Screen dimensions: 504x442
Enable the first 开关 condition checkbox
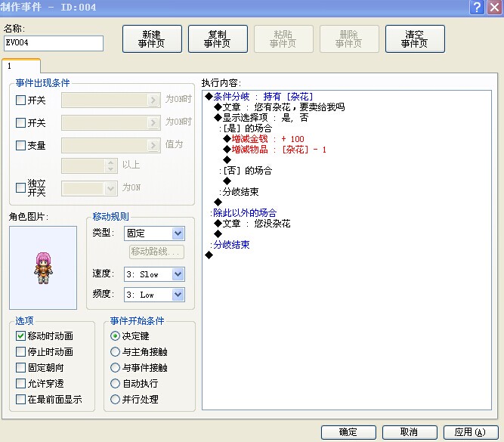click(20, 100)
